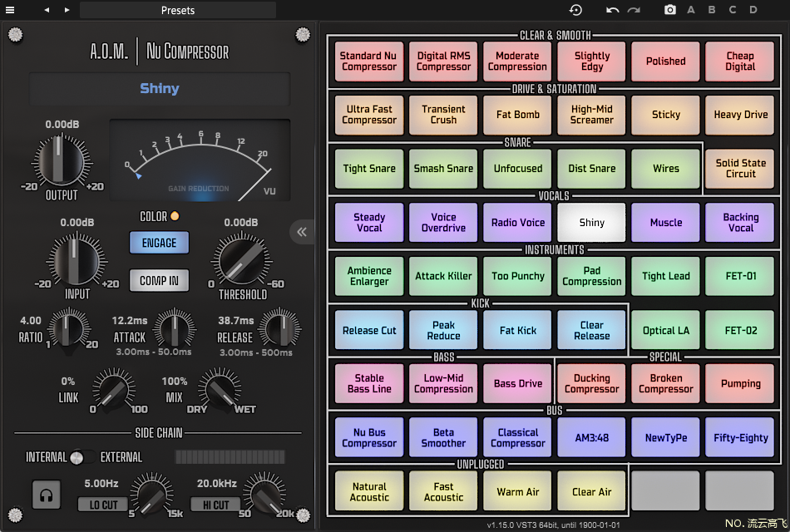This screenshot has height=532, width=790.
Task: Select snapshot slot C
Action: [732, 10]
